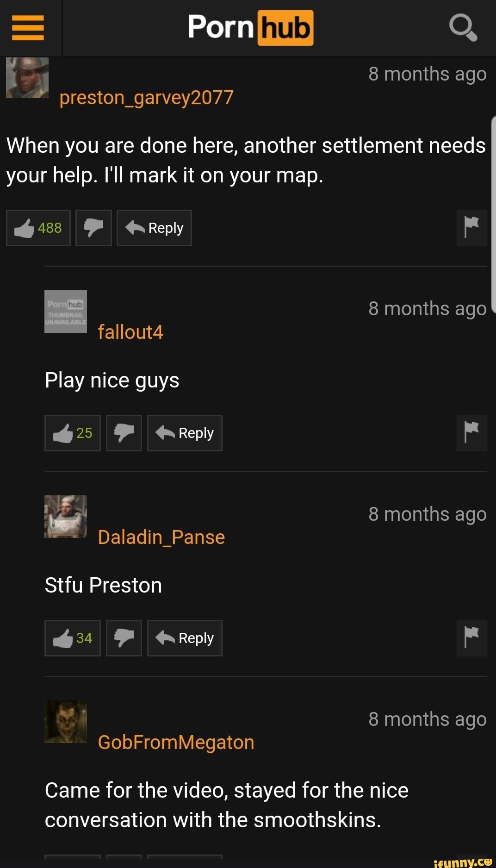Viewport: 496px width, 868px height.
Task: Like the "Play nice guys" comment
Action: click(x=73, y=433)
